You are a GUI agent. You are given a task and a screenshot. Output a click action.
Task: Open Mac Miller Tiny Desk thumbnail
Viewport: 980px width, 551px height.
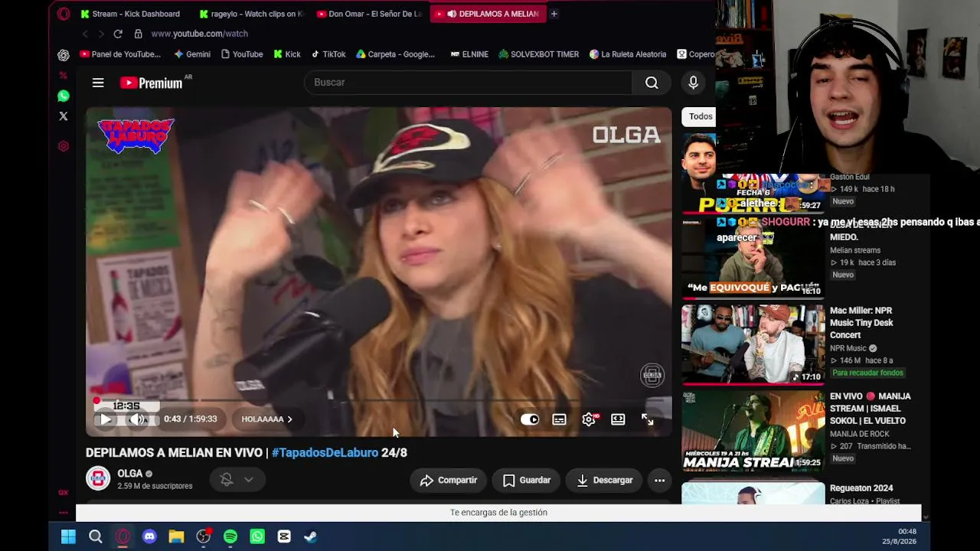coord(753,344)
